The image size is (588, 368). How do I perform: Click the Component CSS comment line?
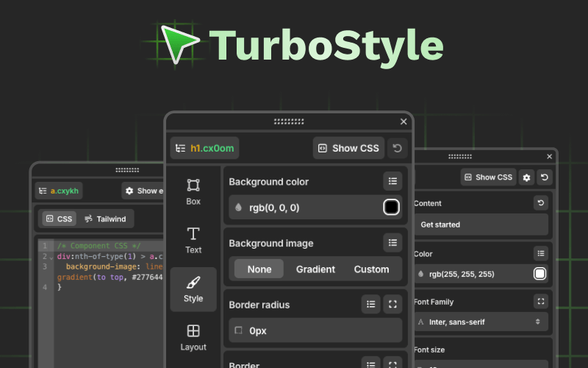point(99,246)
